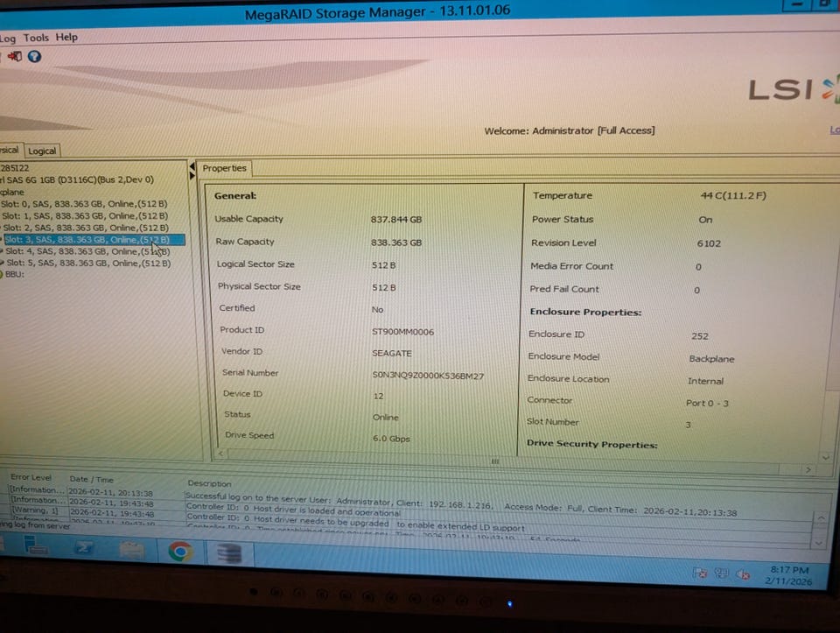Click Connector value Port 0 - 3
This screenshot has height=633, width=840.
[x=707, y=403]
